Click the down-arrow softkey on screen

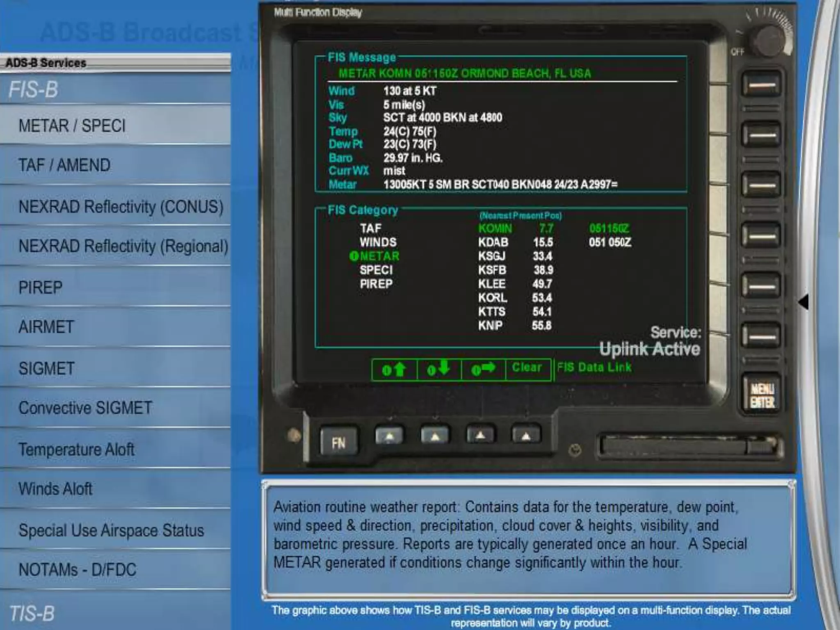point(438,370)
